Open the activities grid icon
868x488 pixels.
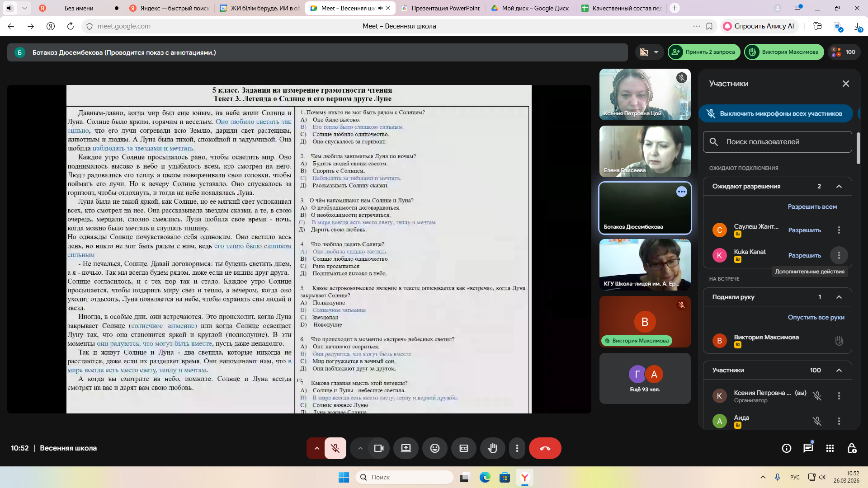830,448
